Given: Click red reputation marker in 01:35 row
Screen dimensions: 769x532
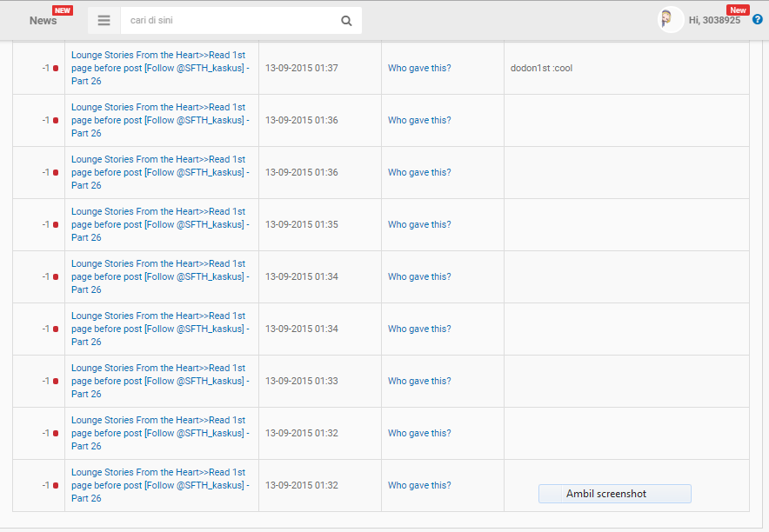Looking at the screenshot, I should [x=56, y=225].
